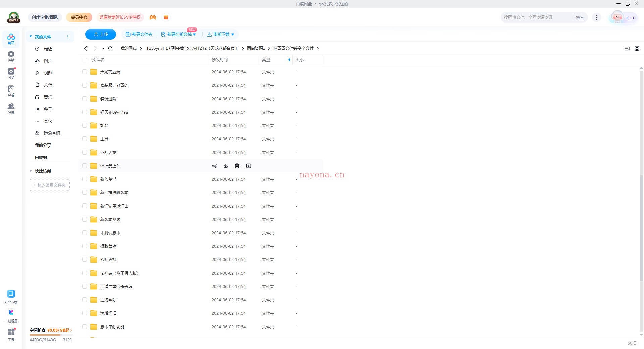Go forward with the right arrow
This screenshot has height=349, width=644.
tap(96, 48)
